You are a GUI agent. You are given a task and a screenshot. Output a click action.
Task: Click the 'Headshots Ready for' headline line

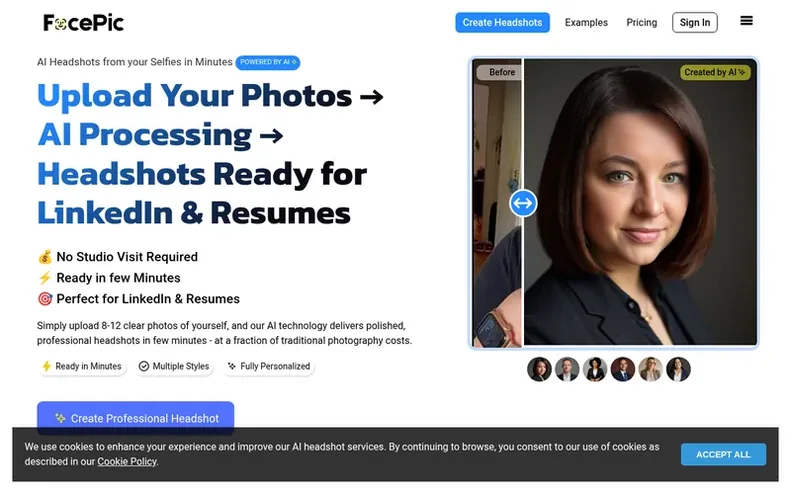[x=202, y=174]
